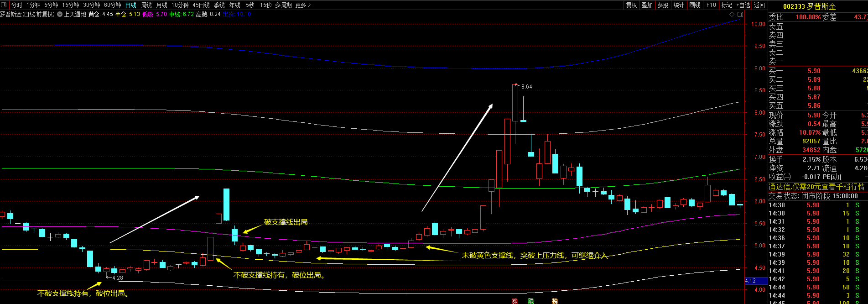The width and height of the screenshot is (868, 304).
Task: Click the 8.64 high price label
Action: tap(526, 87)
